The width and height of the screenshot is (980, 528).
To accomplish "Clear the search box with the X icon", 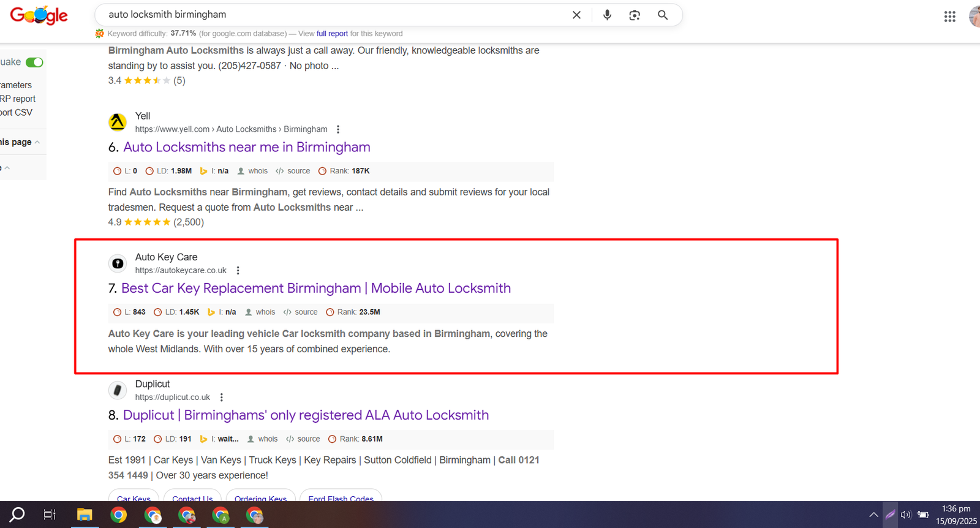I will pyautogui.click(x=576, y=15).
